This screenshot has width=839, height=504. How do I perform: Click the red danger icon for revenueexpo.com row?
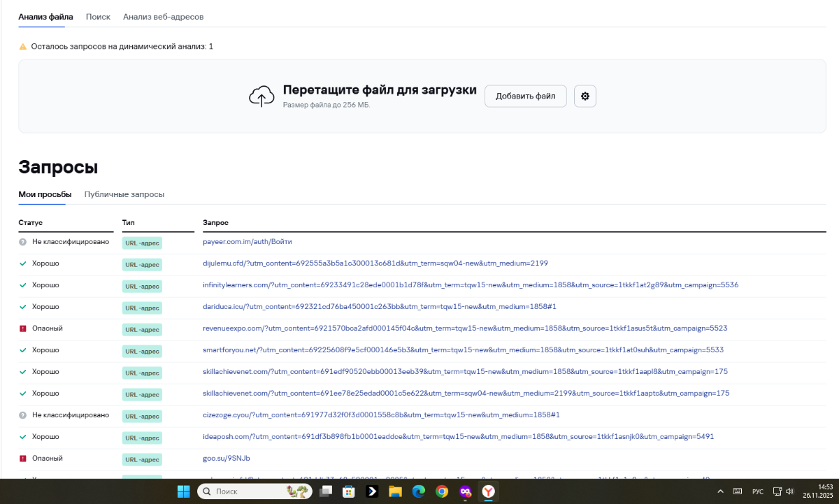click(x=23, y=329)
